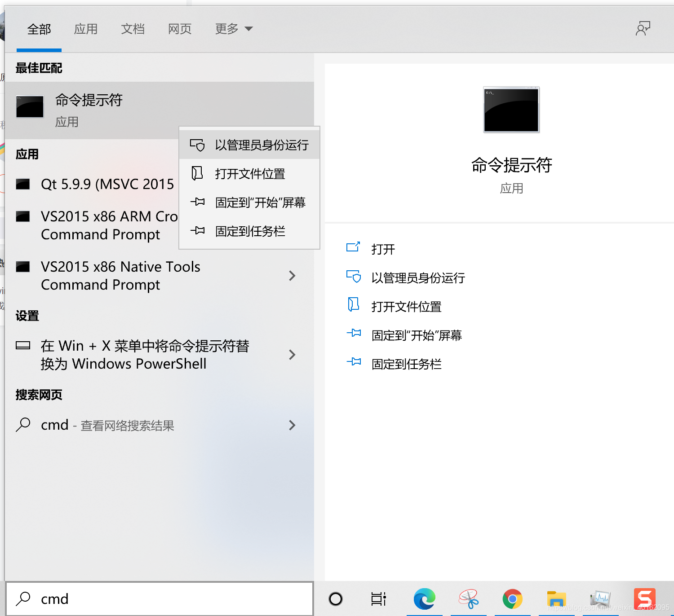
Task: Switch to the 网页 tab
Action: pyautogui.click(x=180, y=29)
